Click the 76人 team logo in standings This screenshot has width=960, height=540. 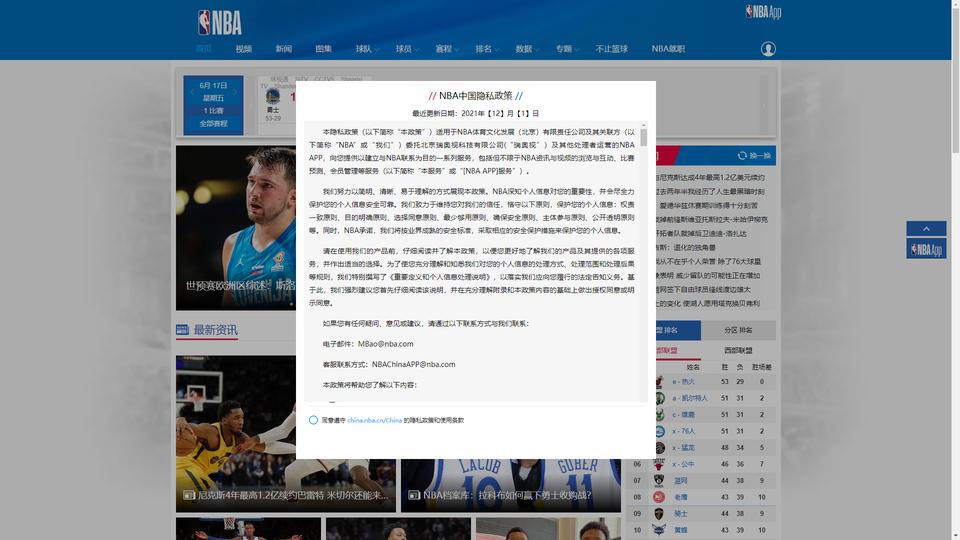[x=659, y=431]
